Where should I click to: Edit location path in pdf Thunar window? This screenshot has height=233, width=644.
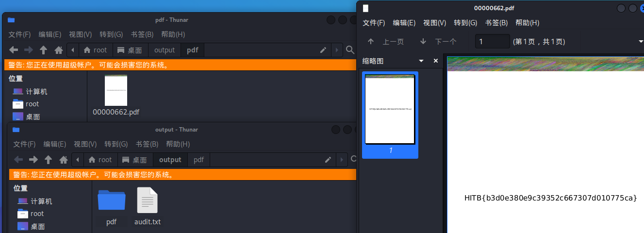click(323, 50)
